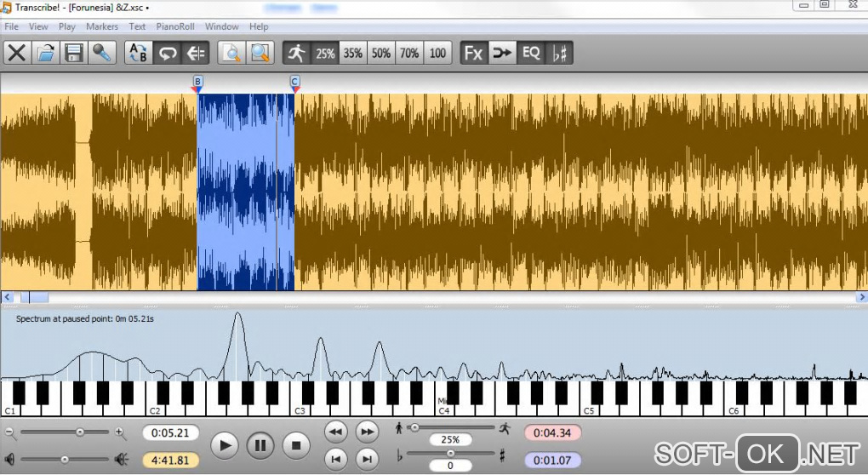Select the C marker on the timeline
The width and height of the screenshot is (868, 475).
295,83
